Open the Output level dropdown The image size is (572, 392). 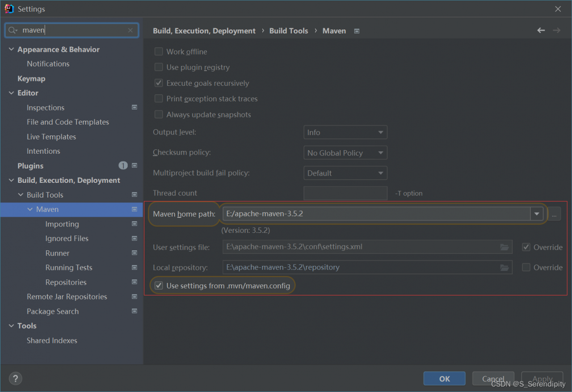coord(345,132)
